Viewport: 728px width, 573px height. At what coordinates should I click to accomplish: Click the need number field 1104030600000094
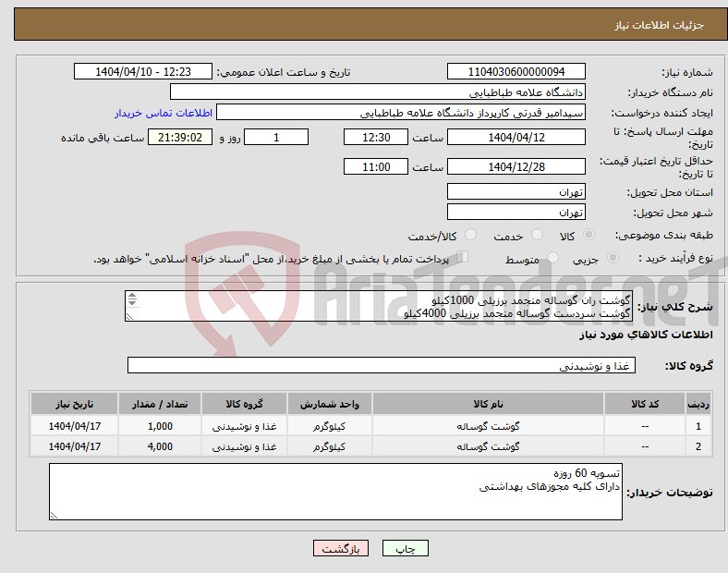click(516, 72)
